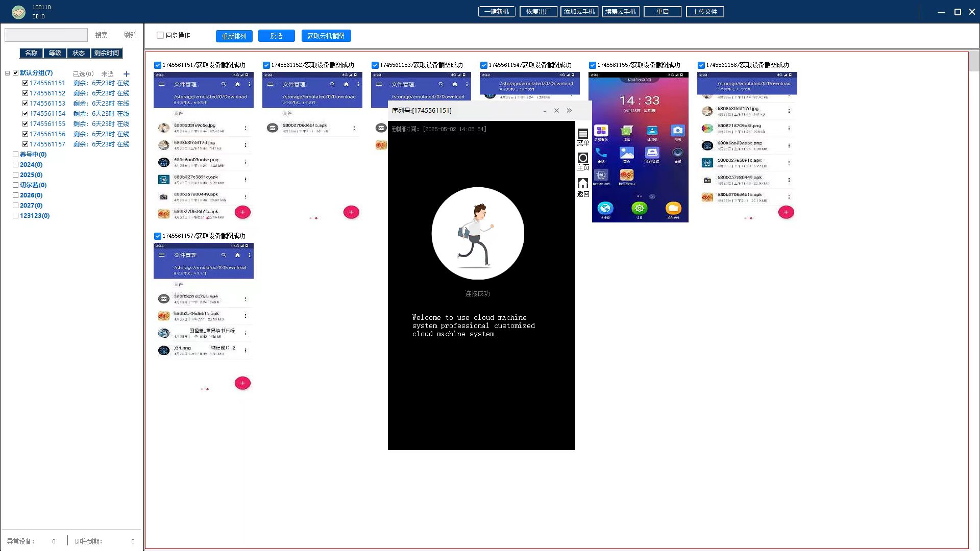Enable the 同步操作 checkbox
Image resolution: width=980 pixels, height=551 pixels.
click(160, 35)
